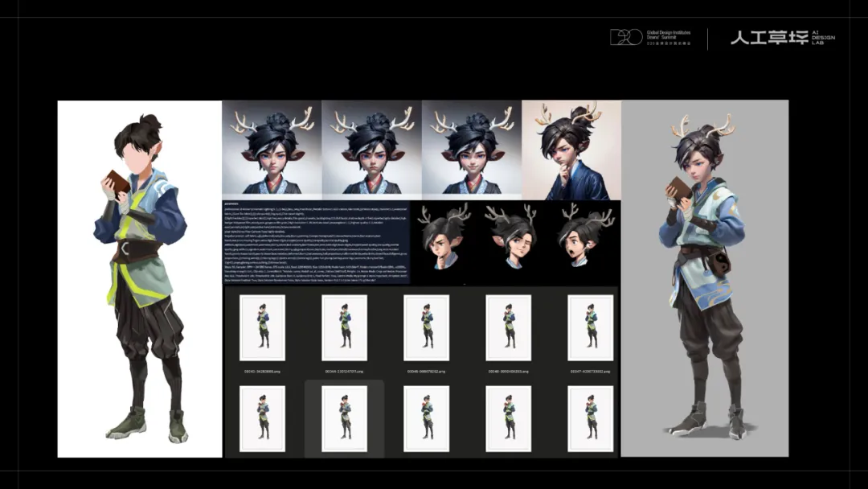The width and height of the screenshot is (868, 489).
Task: Select the smirking head sketch in the middle
Action: pos(511,236)
